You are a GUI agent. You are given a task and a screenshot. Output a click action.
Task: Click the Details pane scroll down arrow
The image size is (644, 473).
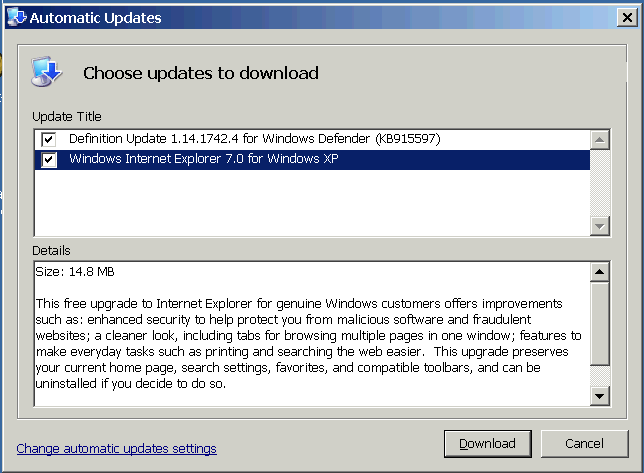600,396
